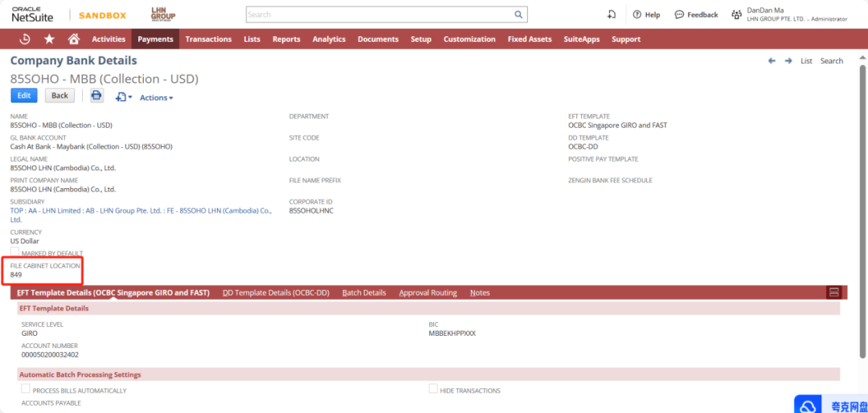Go to the next record arrow
The width and height of the screenshot is (868, 413).
pos(788,61)
